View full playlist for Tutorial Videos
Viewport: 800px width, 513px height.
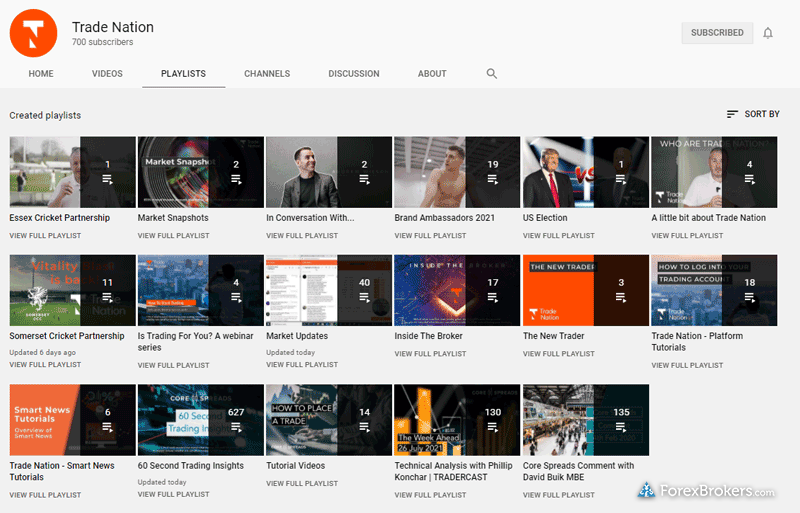click(302, 483)
